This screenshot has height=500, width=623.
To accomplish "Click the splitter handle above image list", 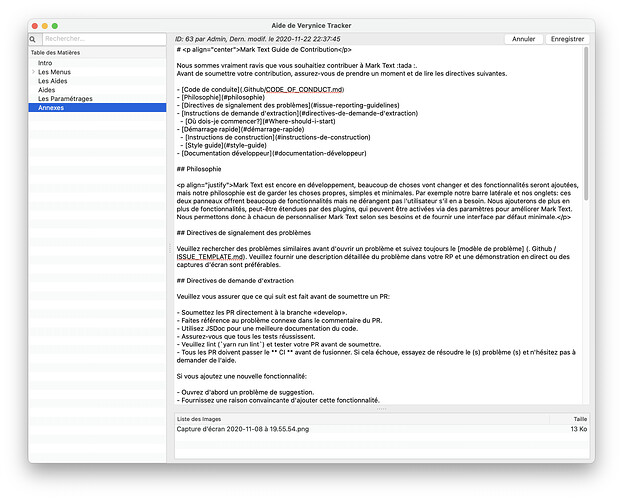I will coord(381,409).
